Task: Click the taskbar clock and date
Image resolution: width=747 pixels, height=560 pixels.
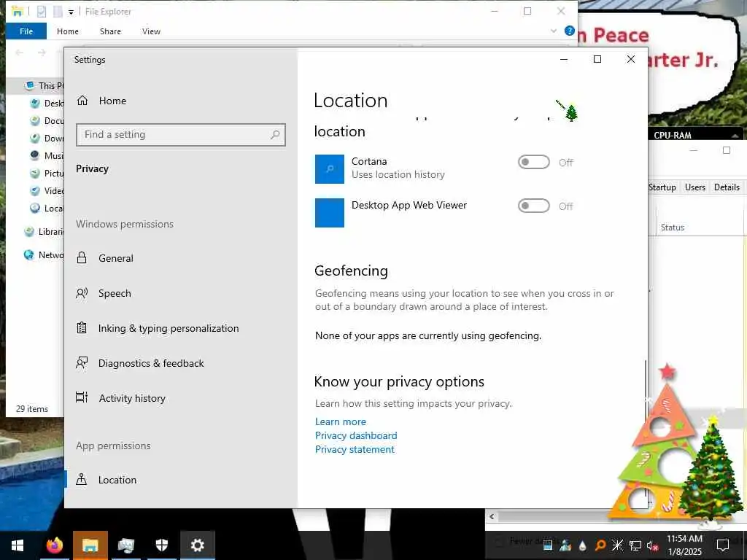Action: (684, 545)
